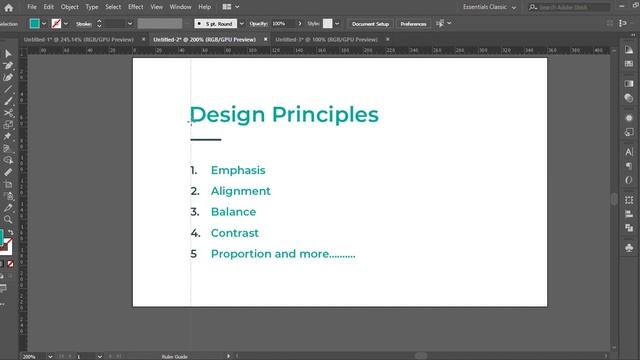
Task: Open the Window menu
Action: coord(180,7)
